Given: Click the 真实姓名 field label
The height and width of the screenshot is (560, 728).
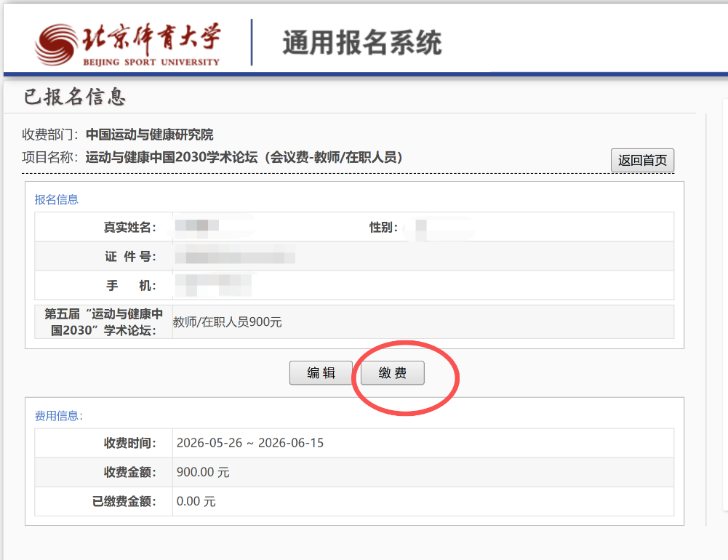Looking at the screenshot, I should [129, 227].
